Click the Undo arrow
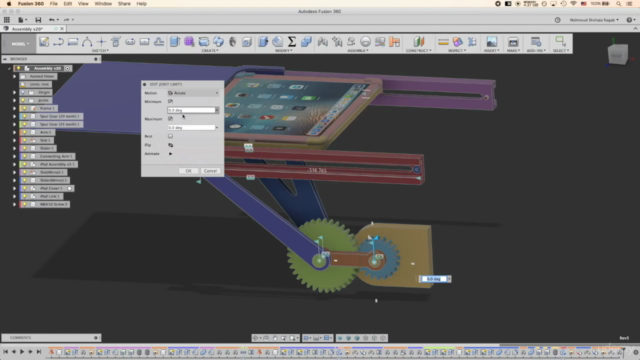This screenshot has width=640, height=360. pos(51,20)
